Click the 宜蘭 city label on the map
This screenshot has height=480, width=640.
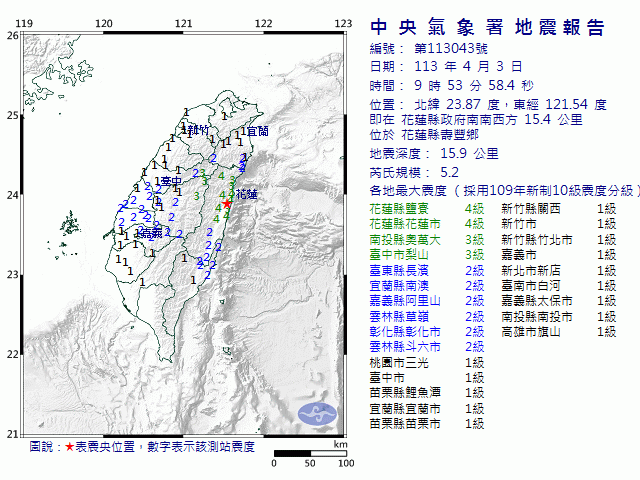pyautogui.click(x=258, y=131)
